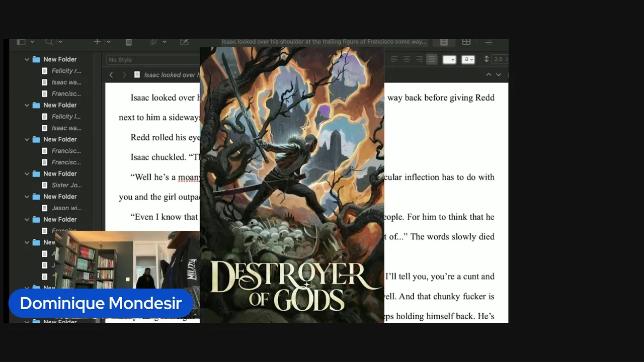This screenshot has width=644, height=362.
Task: Align text left in format bar
Action: [x=394, y=59]
